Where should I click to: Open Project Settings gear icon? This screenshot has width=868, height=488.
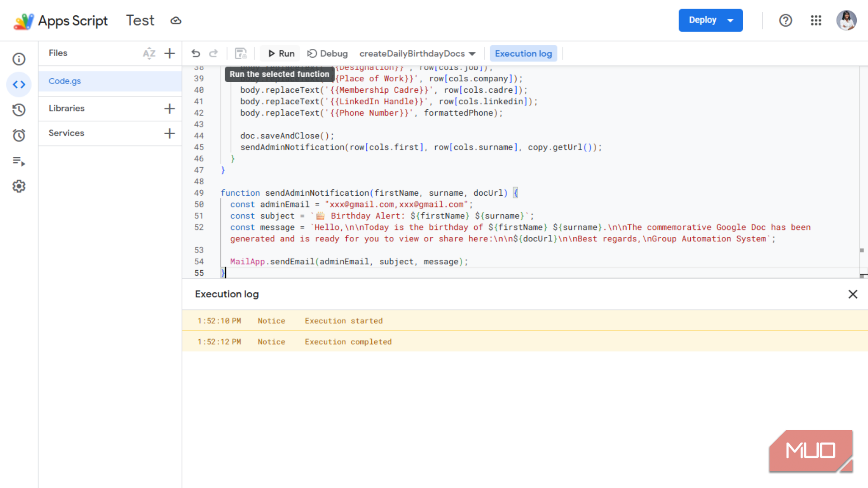click(19, 186)
